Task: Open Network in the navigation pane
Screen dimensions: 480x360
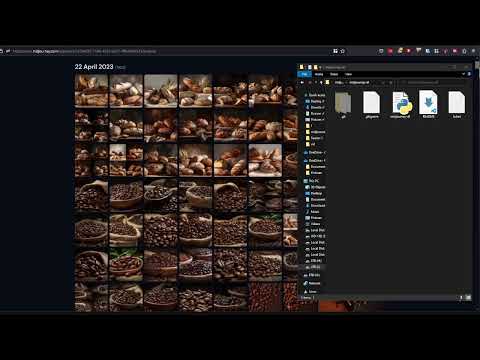Action: (312, 283)
